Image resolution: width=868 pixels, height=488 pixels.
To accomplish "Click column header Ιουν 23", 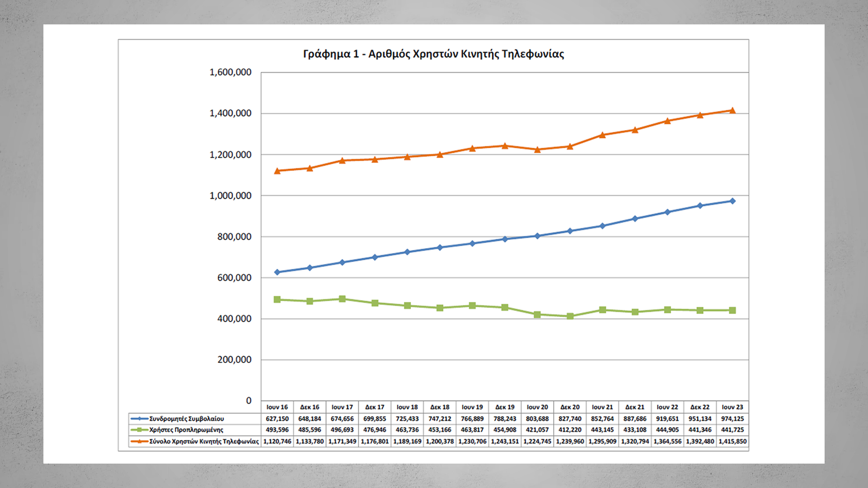I will (732, 407).
